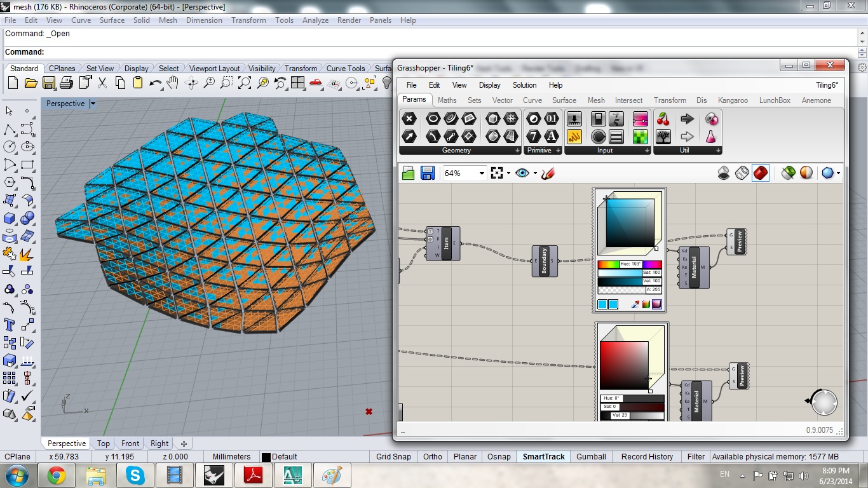
Task: Select the Zoom Window tool
Action: point(226,83)
